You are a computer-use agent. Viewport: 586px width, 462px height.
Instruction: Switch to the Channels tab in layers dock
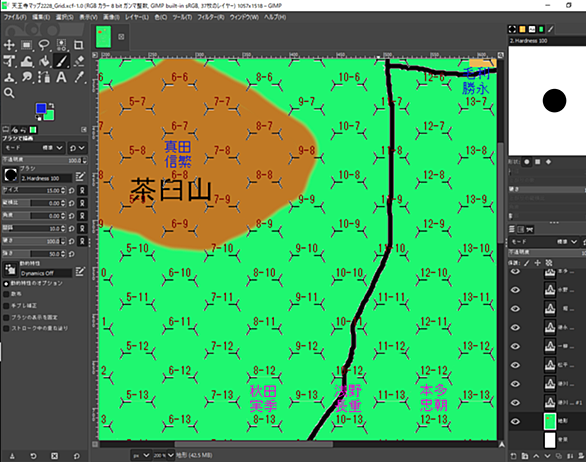pyautogui.click(x=521, y=229)
